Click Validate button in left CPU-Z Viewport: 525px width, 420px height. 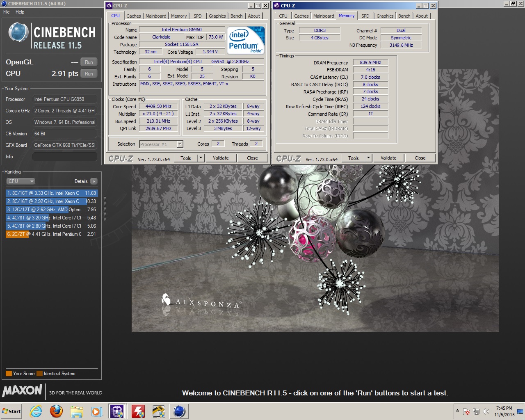(x=221, y=158)
